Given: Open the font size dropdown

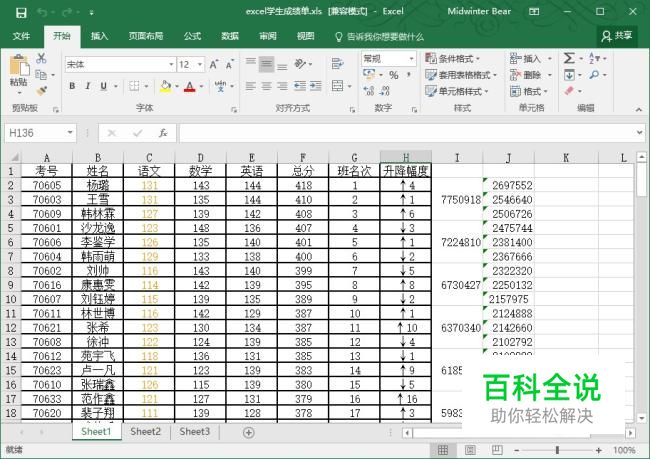Looking at the screenshot, I should click(x=200, y=65).
